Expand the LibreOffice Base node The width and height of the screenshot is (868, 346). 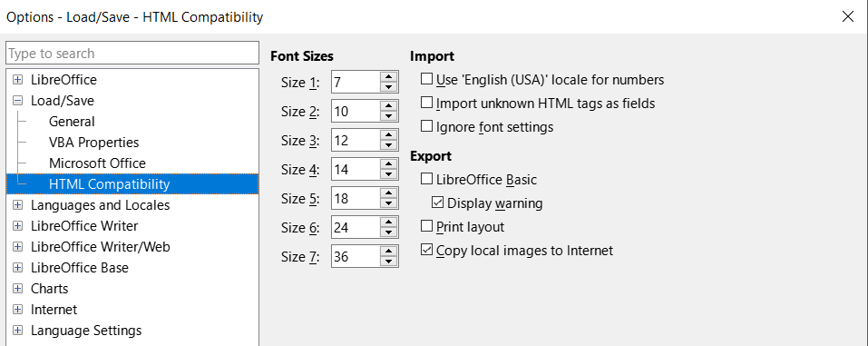point(18,268)
